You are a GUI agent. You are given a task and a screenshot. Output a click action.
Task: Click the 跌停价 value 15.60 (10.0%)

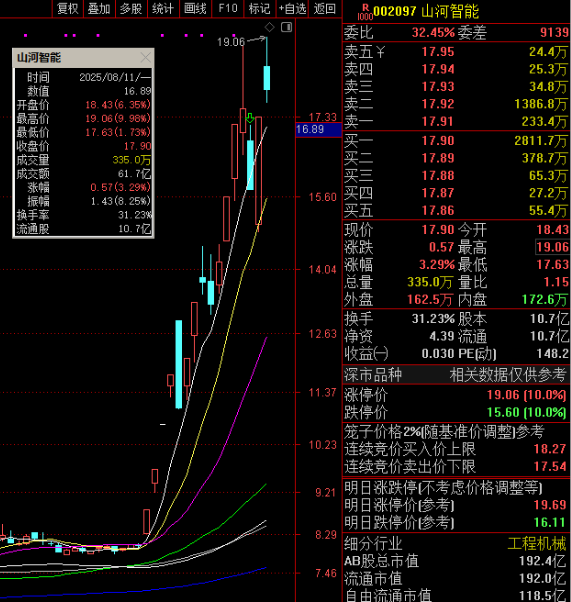tap(526, 412)
